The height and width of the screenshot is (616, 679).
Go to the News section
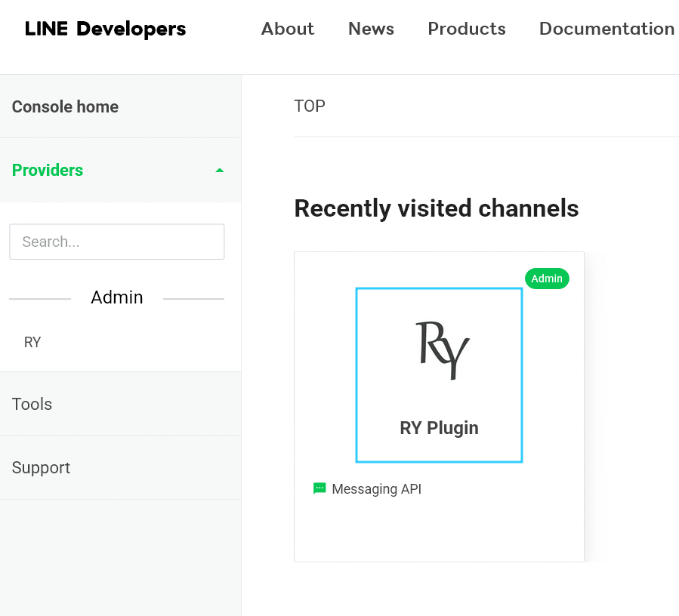coord(371,29)
